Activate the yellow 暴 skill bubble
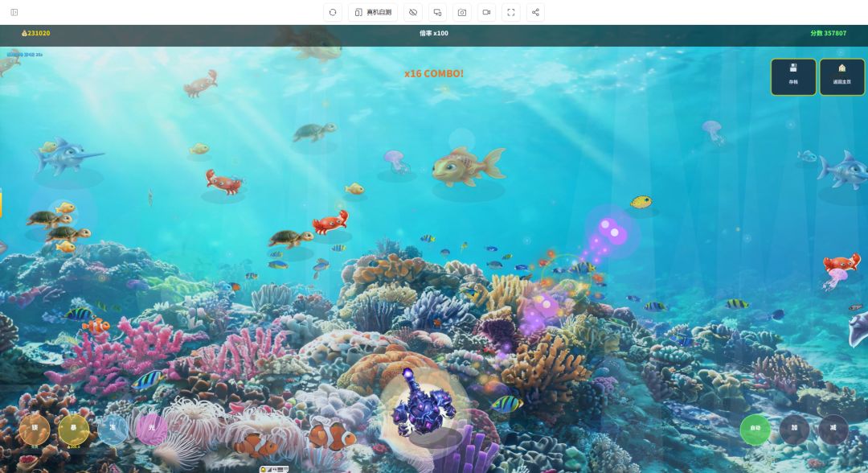868x473 pixels. [x=74, y=429]
